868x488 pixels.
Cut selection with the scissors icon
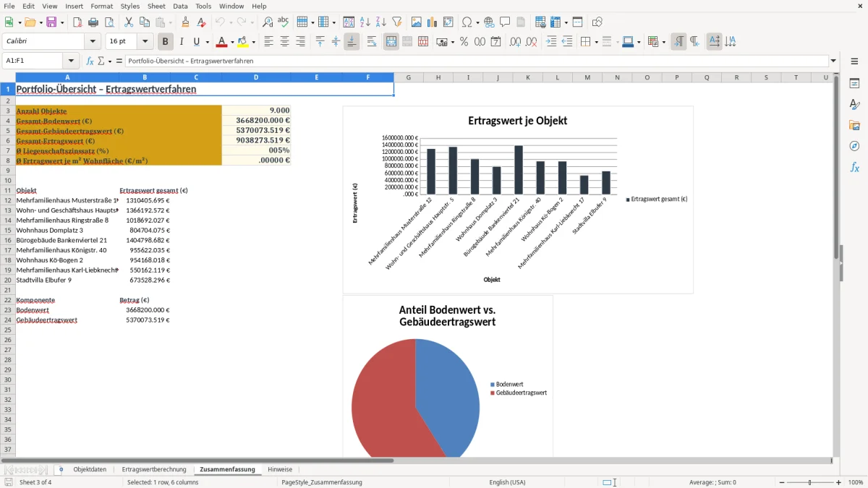pyautogui.click(x=128, y=22)
